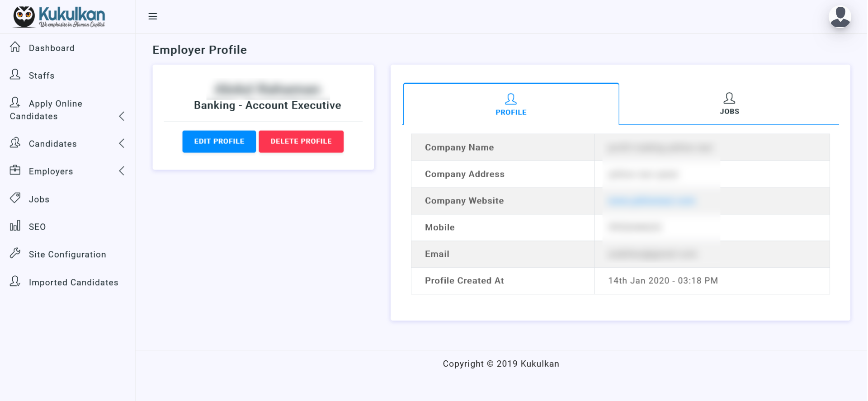The width and height of the screenshot is (868, 401).
Task: Expand the Candidates submenu arrow
Action: pos(122,143)
